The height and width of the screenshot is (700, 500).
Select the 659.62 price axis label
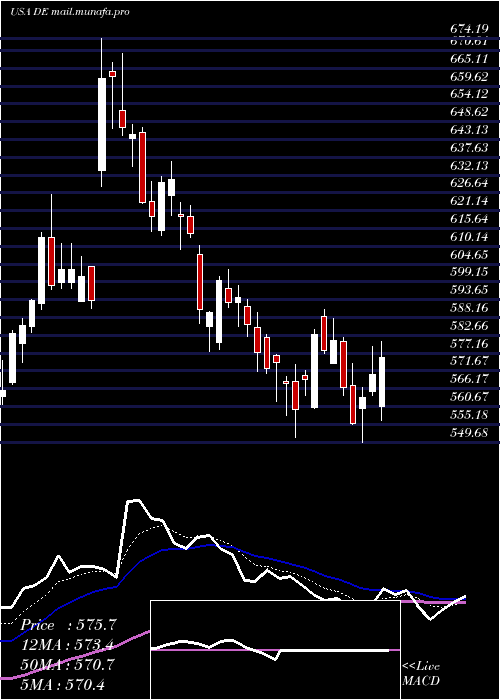coord(469,77)
